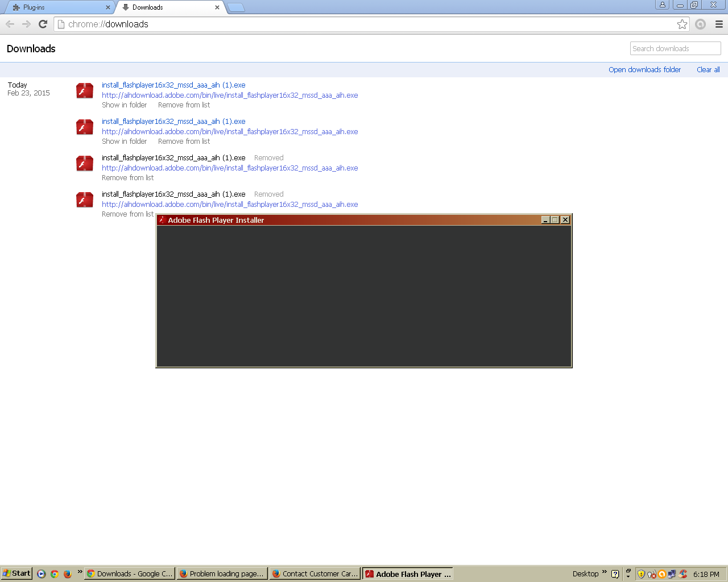Launch Firefox from the quick launch bar
Screen dimensions: 728x582
click(x=68, y=573)
